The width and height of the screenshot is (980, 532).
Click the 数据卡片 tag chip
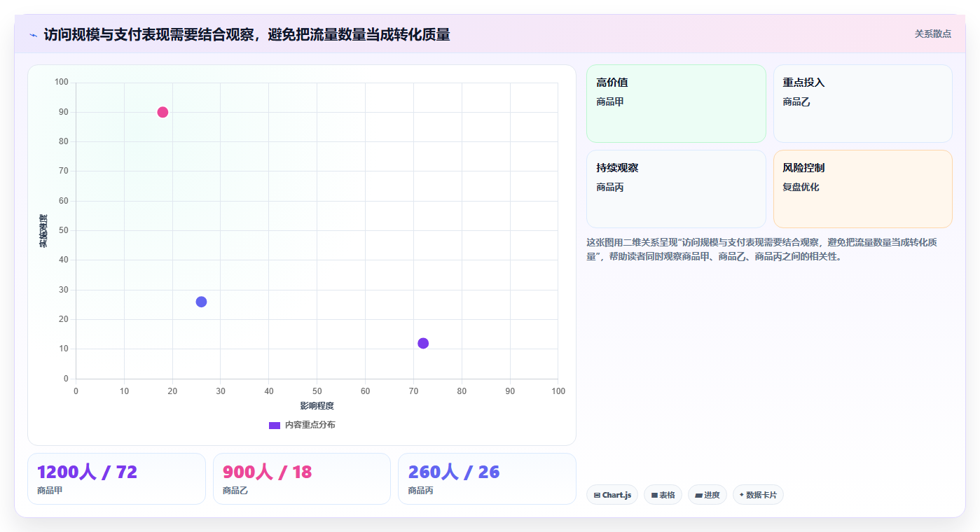758,495
